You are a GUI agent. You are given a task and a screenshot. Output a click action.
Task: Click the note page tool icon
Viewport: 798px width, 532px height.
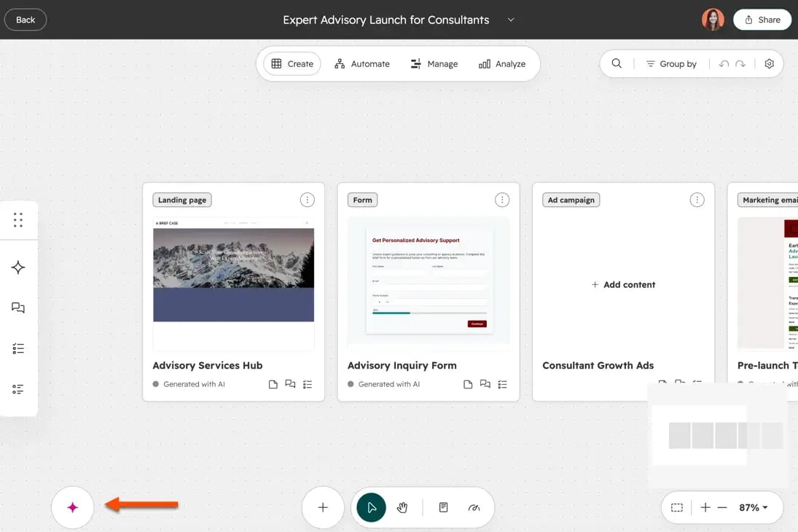click(x=443, y=507)
